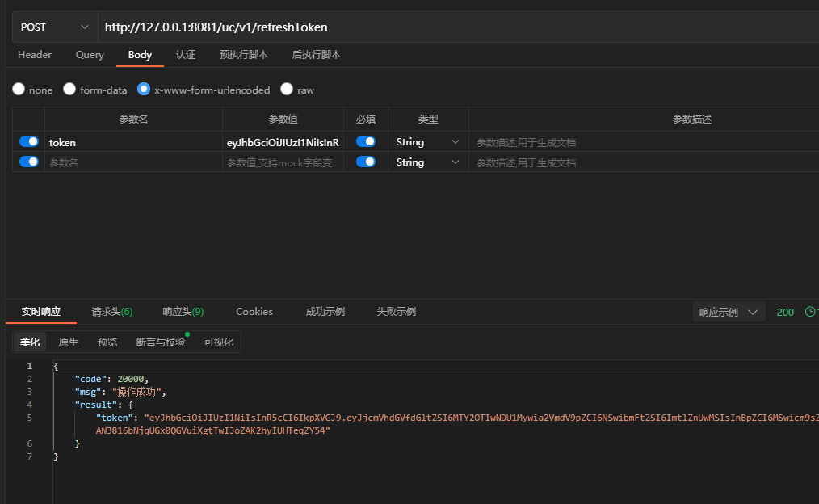
Task: Open the POST request method dropdown
Action: tap(54, 27)
